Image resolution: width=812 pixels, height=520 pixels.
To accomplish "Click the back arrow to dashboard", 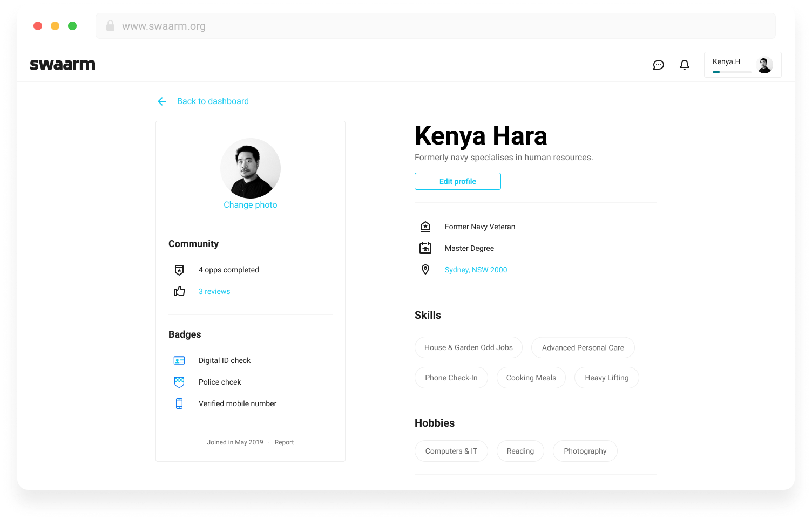I will (162, 101).
